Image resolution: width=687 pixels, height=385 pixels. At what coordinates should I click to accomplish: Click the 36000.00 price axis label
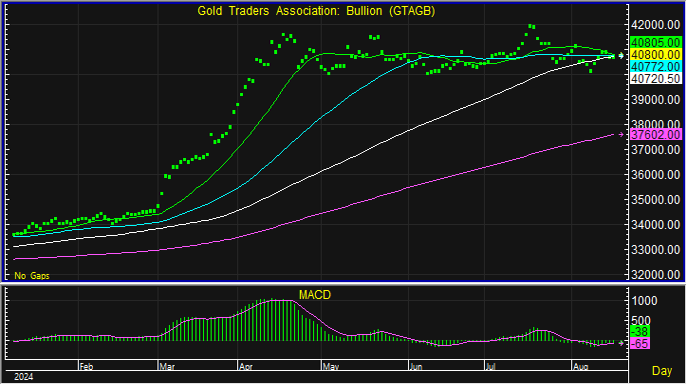655,175
